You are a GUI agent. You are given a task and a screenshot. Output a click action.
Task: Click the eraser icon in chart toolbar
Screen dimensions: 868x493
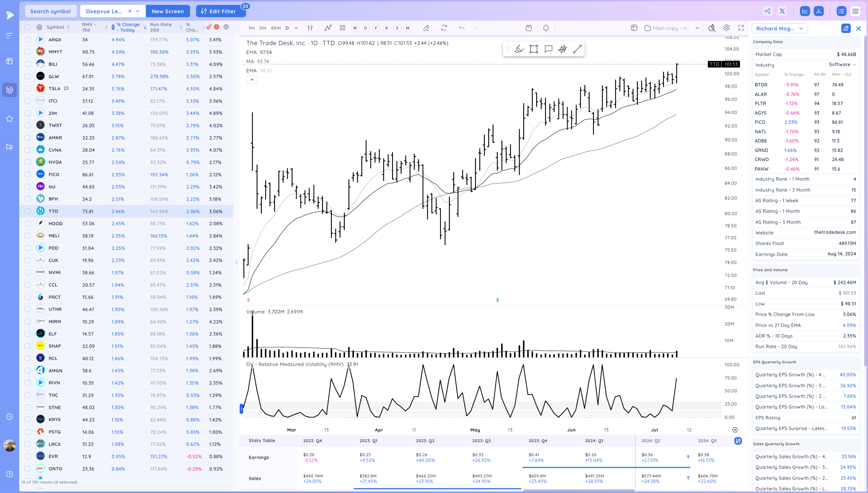(426, 28)
